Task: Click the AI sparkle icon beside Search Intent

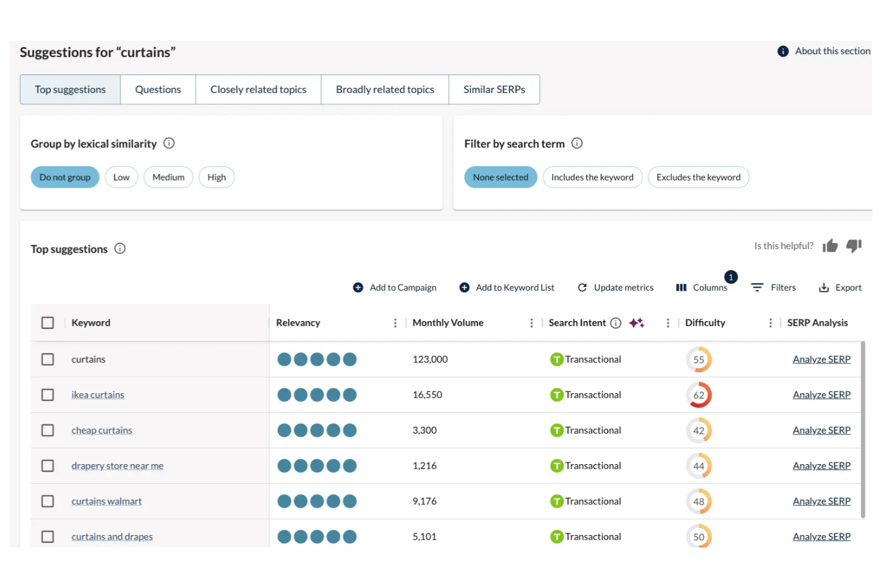Action: pyautogui.click(x=636, y=322)
